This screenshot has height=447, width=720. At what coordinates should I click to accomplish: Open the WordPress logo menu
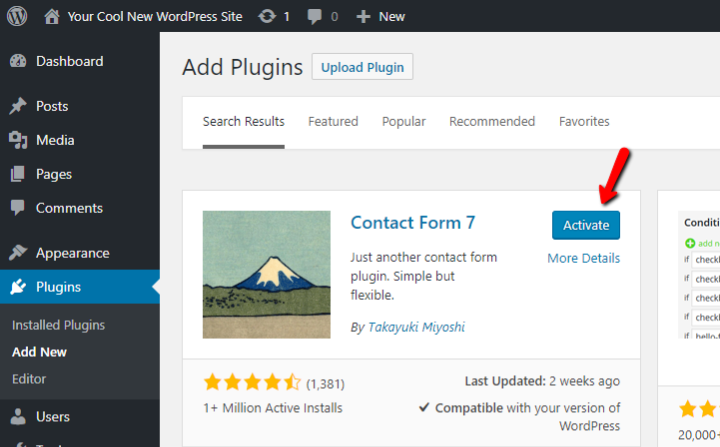click(17, 17)
